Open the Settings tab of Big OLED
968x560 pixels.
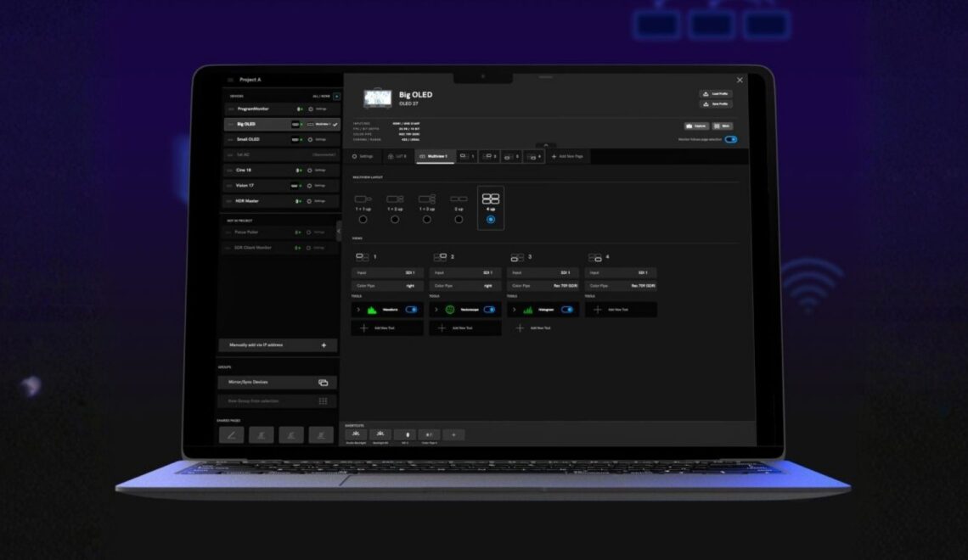(363, 157)
